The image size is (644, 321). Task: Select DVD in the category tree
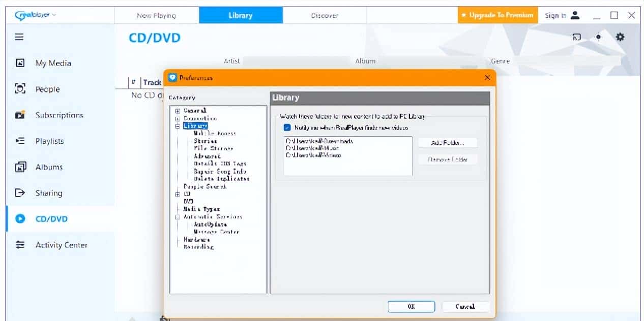[x=188, y=202]
